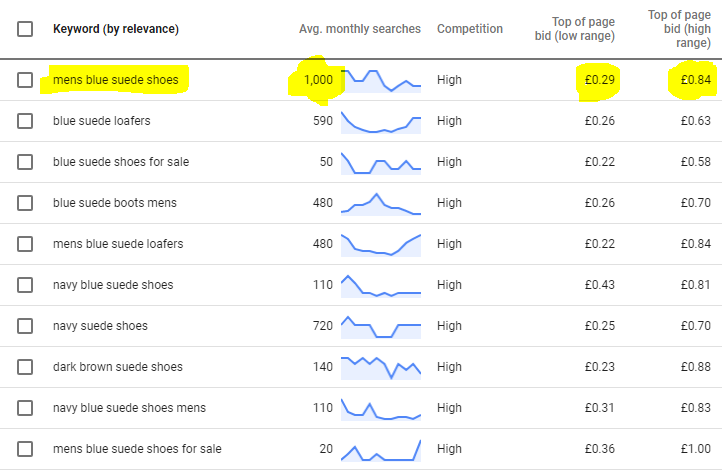The width and height of the screenshot is (722, 471).
Task: Click the 1,000 monthly searches value
Action: point(318,80)
